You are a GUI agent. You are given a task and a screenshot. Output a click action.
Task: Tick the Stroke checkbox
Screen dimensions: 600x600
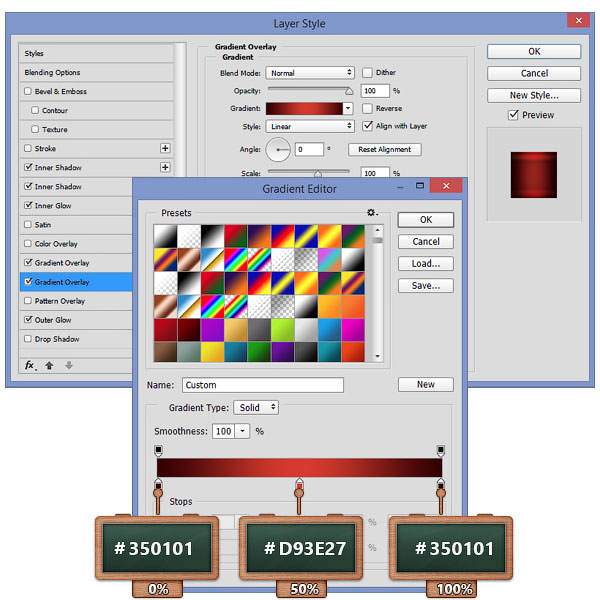click(28, 148)
